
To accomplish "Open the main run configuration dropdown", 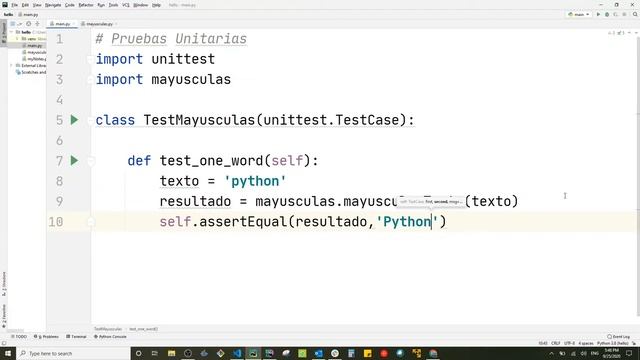I will point(579,14).
